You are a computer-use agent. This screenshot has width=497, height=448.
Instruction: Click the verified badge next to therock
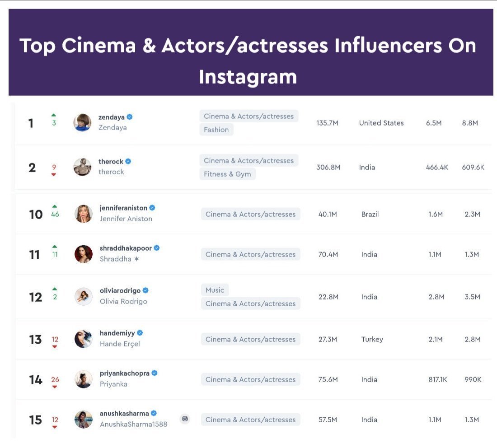(128, 161)
